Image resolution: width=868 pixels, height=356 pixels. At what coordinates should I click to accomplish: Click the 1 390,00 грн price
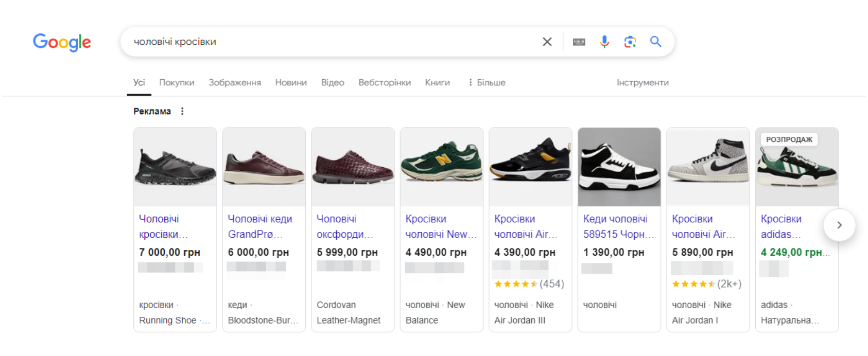(614, 253)
